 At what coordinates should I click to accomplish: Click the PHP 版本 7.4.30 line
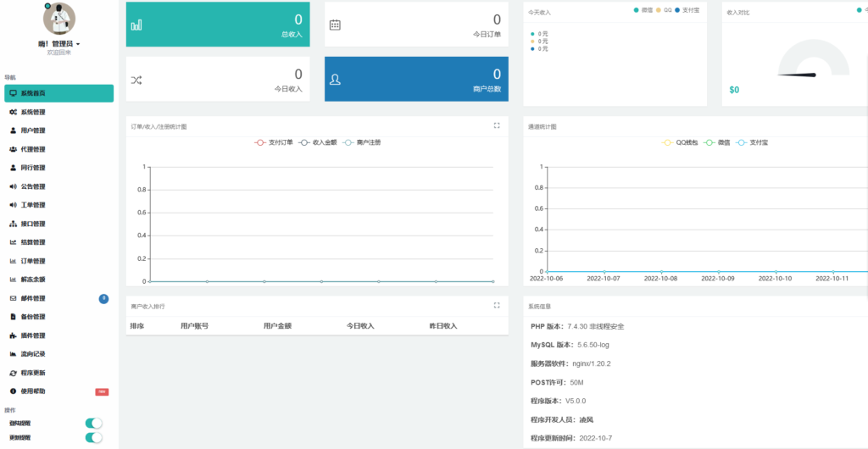577,326
